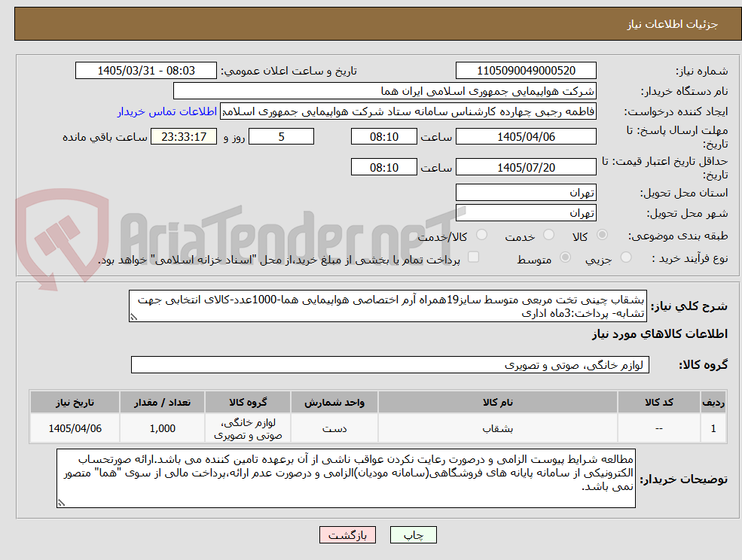Click the announcement date field 1405/03/31 - 08:03
742x560 pixels.
click(x=145, y=71)
